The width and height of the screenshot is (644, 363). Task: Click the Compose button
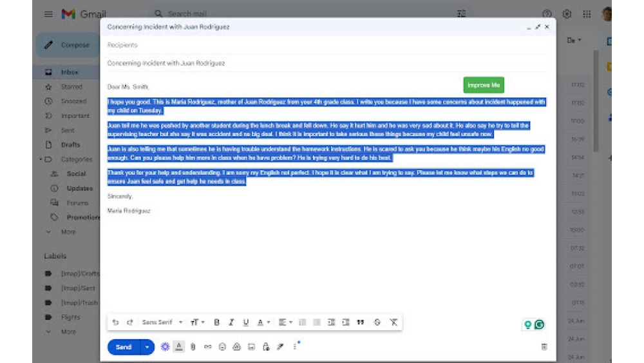click(67, 44)
